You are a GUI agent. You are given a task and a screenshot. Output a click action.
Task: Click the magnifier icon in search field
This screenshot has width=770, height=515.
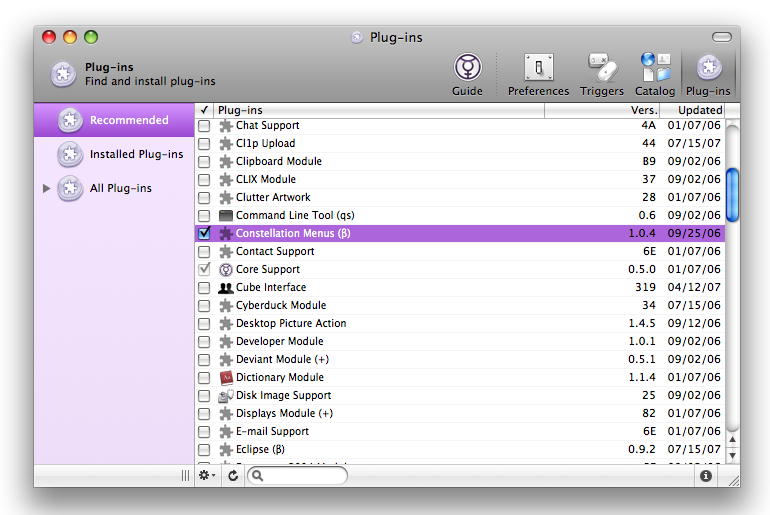[257, 475]
